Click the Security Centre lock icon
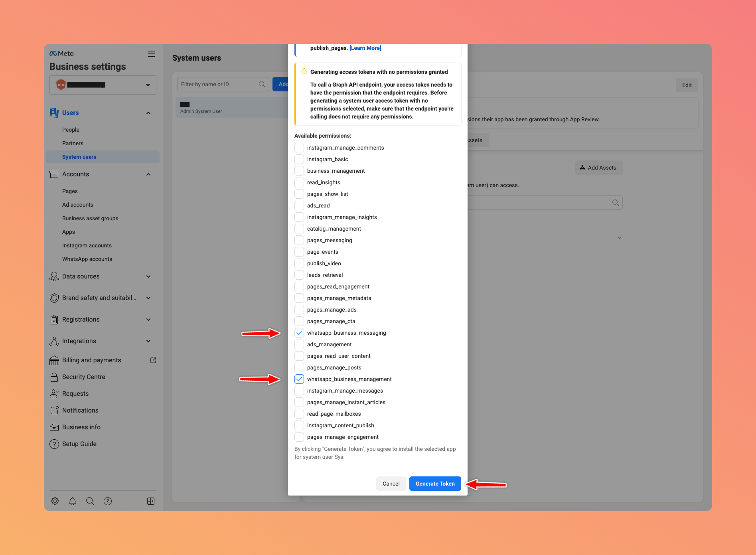Screen dimensions: 756x555 pyautogui.click(x=54, y=377)
